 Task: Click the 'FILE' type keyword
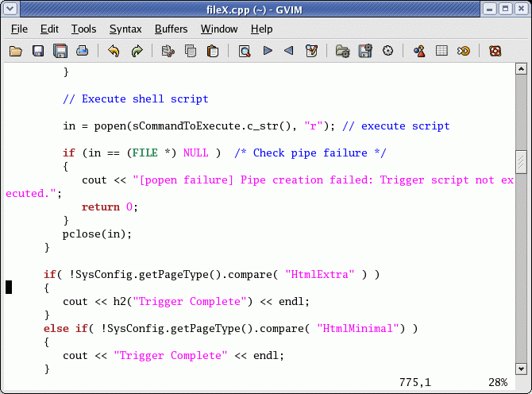click(x=145, y=153)
